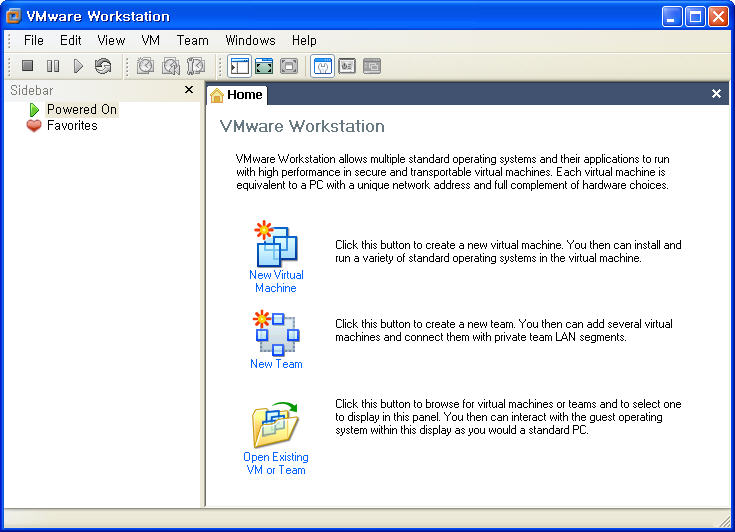Click the VMware Workstation page heading
This screenshot has height=532, width=735.
click(302, 126)
